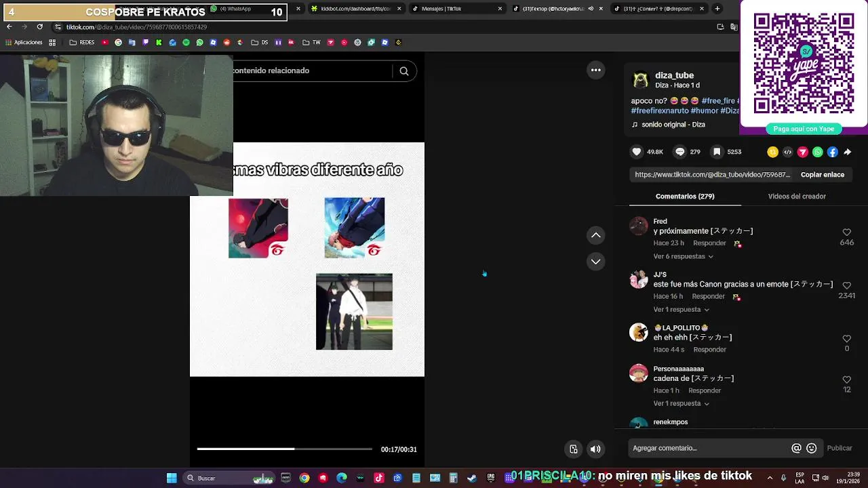This screenshot has height=488, width=868.
Task: Share to WhatsApp via green icon
Action: (817, 152)
